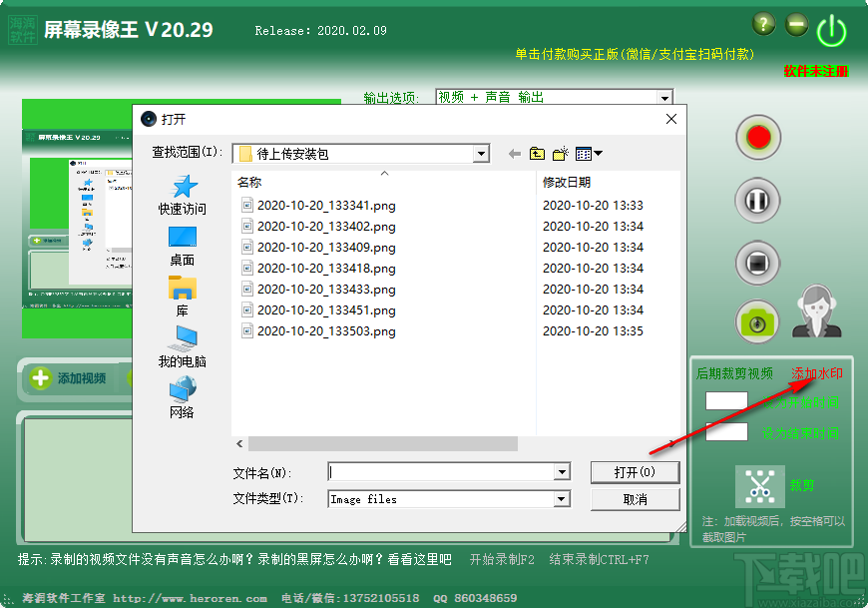This screenshot has width=868, height=608.
Task: Open 桌面 in the sidebar
Action: (x=183, y=247)
